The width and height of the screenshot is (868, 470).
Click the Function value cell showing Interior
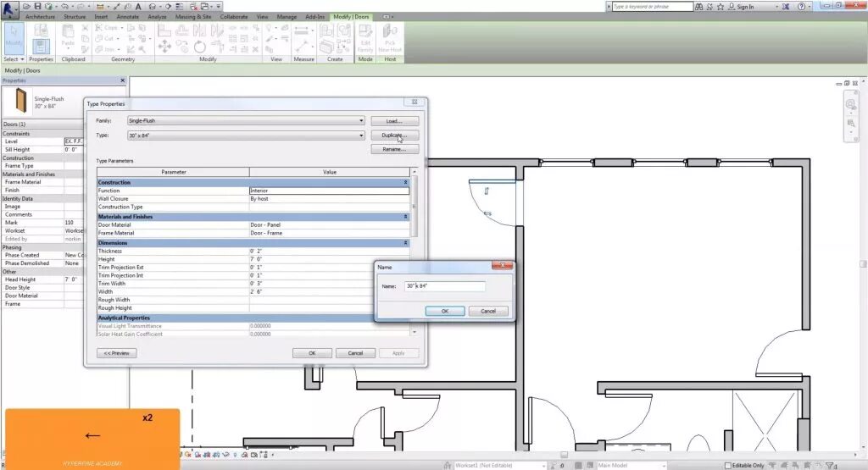(330, 191)
